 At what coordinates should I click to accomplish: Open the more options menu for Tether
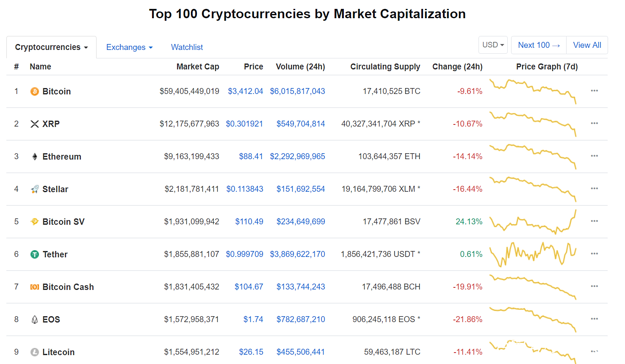point(594,254)
